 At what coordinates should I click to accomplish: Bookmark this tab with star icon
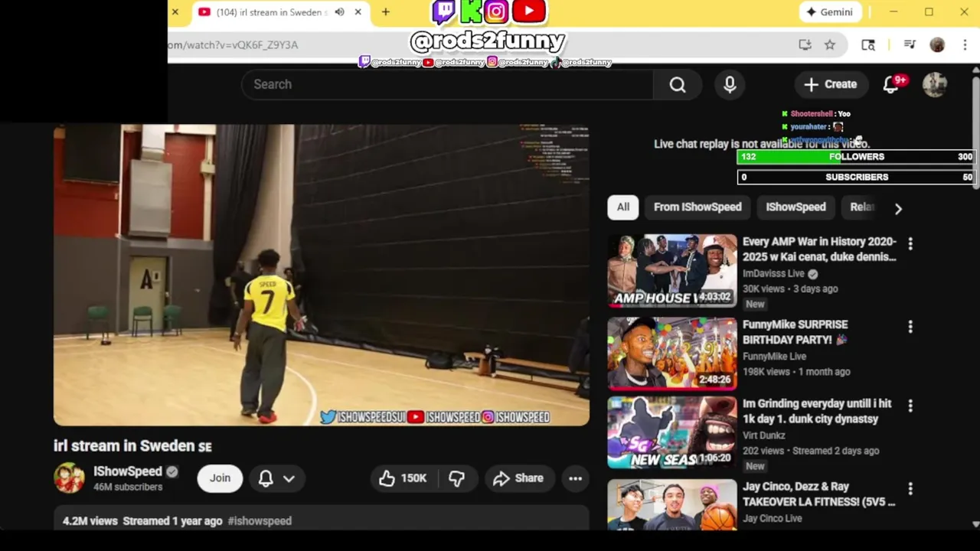(829, 44)
